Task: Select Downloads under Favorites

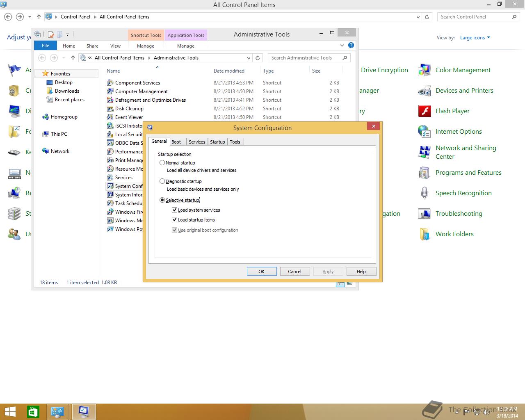Action: pos(67,91)
